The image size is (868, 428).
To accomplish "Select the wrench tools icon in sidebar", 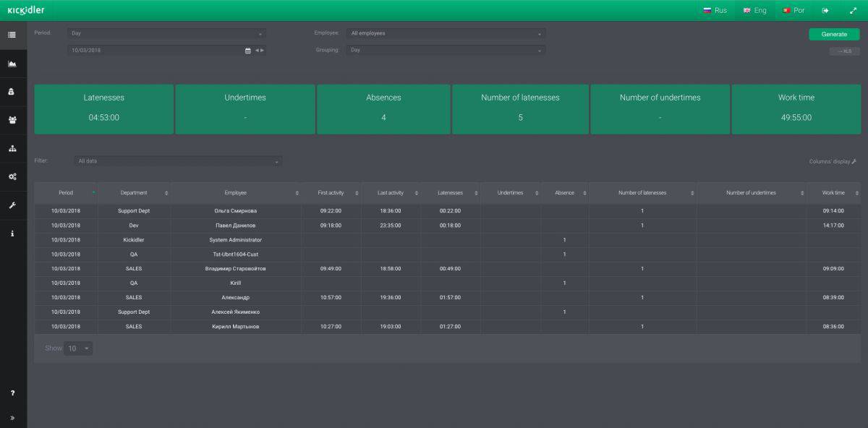I will 13,203.
